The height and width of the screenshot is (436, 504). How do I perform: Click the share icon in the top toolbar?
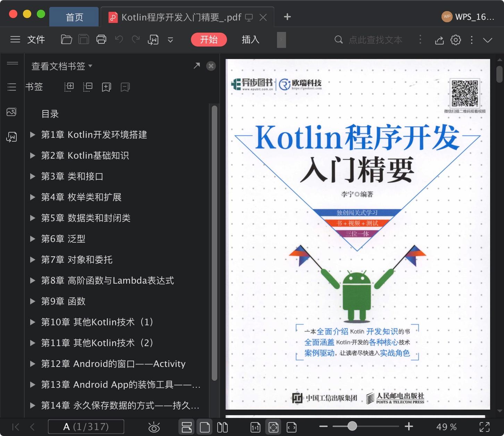point(439,40)
